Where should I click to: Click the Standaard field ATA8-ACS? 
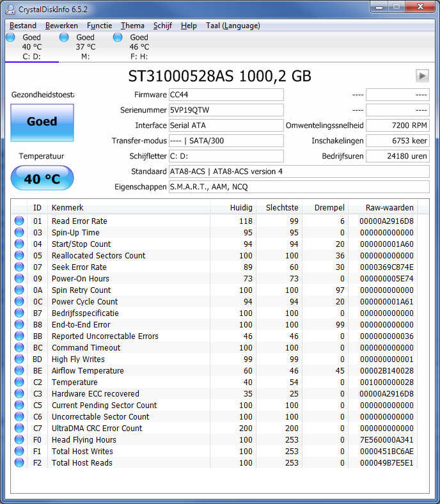pos(299,171)
